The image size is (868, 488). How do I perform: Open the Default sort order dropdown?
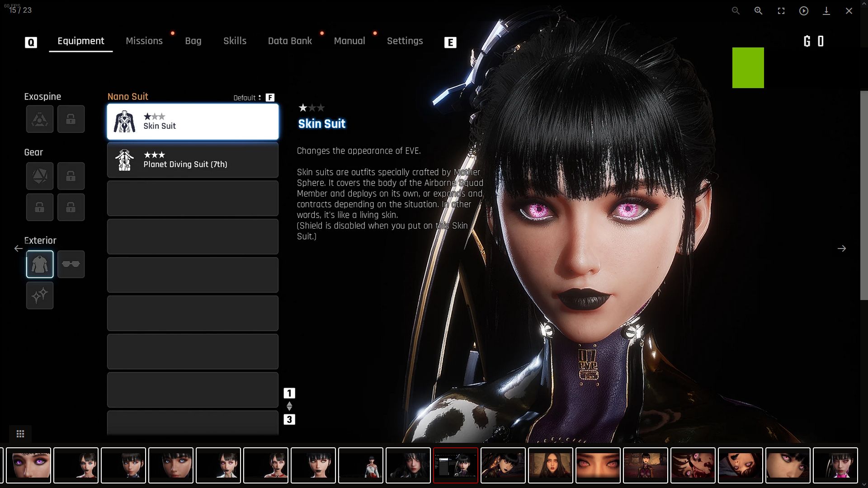pos(247,98)
